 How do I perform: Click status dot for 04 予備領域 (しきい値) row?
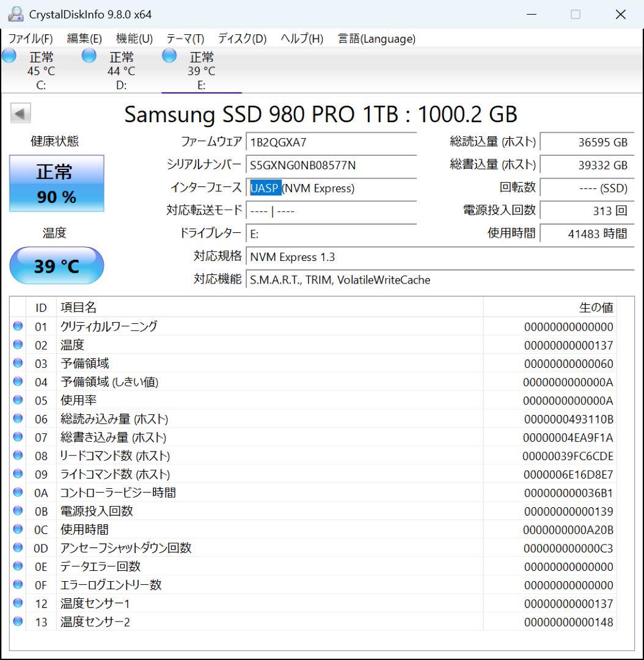(x=18, y=381)
